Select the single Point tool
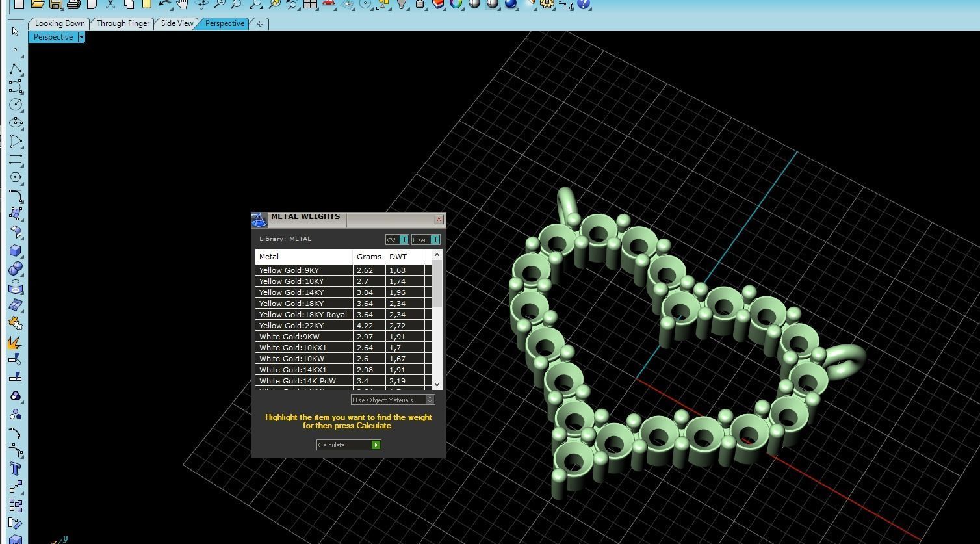This screenshot has width=980, height=544. click(16, 50)
